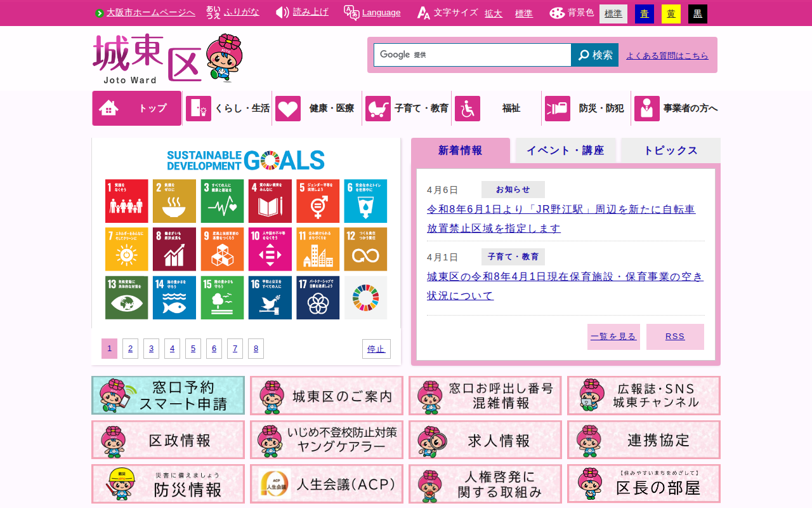Show slide 5 in the carousel
Screen dimensions: 812x508
pos(193,349)
